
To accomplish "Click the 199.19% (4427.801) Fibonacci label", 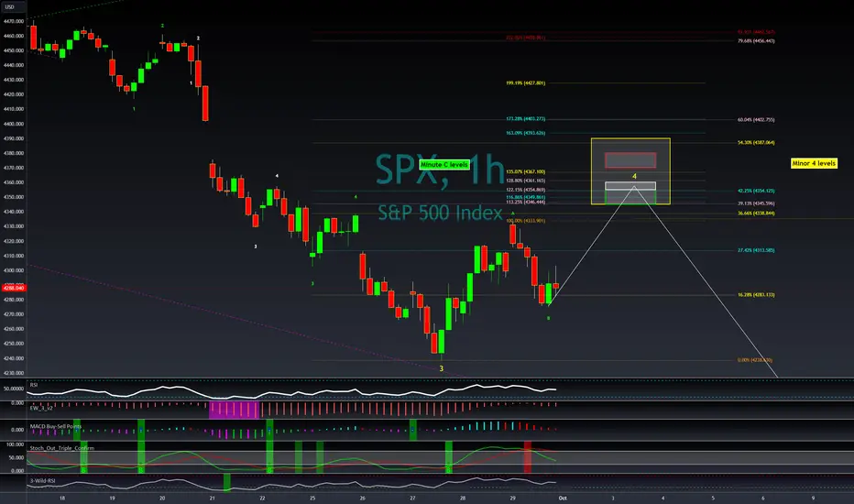I will [x=526, y=82].
